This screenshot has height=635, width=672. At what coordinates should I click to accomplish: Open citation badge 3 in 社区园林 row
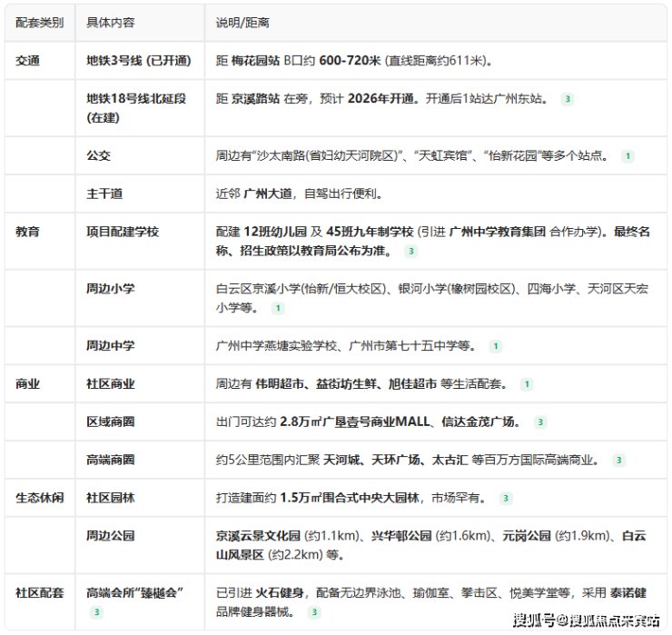click(506, 498)
